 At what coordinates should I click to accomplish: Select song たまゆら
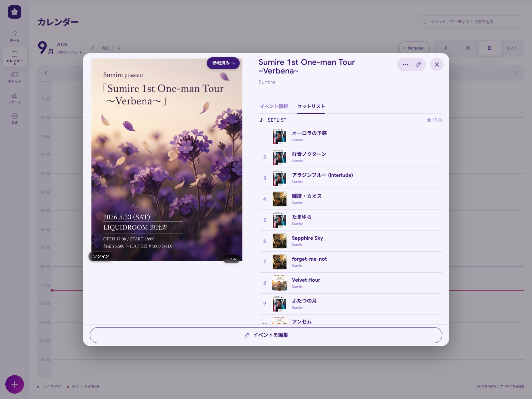click(x=351, y=220)
